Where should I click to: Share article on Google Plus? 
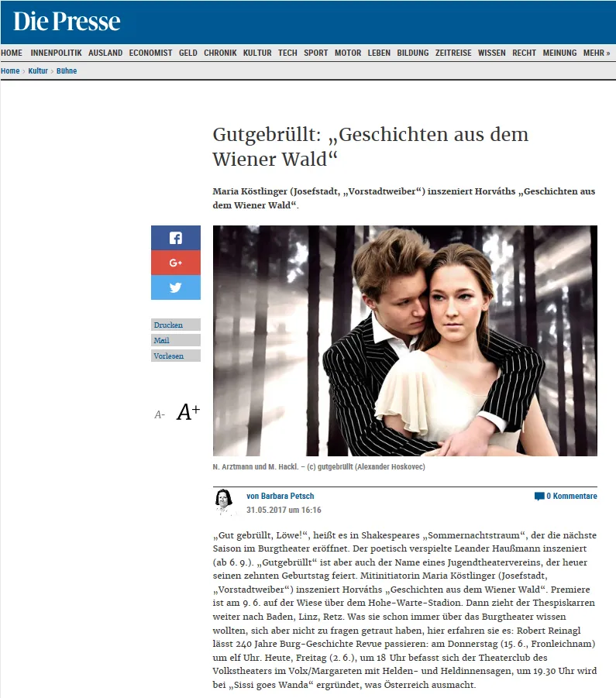point(176,263)
